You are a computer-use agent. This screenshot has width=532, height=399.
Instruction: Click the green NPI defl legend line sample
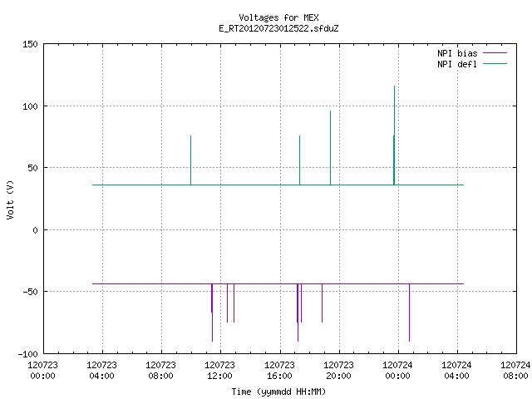[x=495, y=64]
